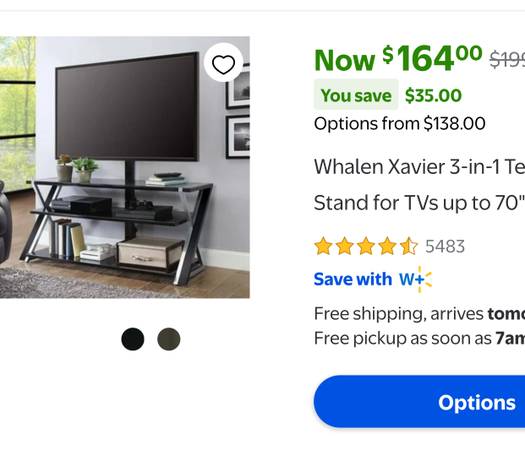525x450 pixels.
Task: Click Stand for TVs up to 70" text
Action: 419,203
